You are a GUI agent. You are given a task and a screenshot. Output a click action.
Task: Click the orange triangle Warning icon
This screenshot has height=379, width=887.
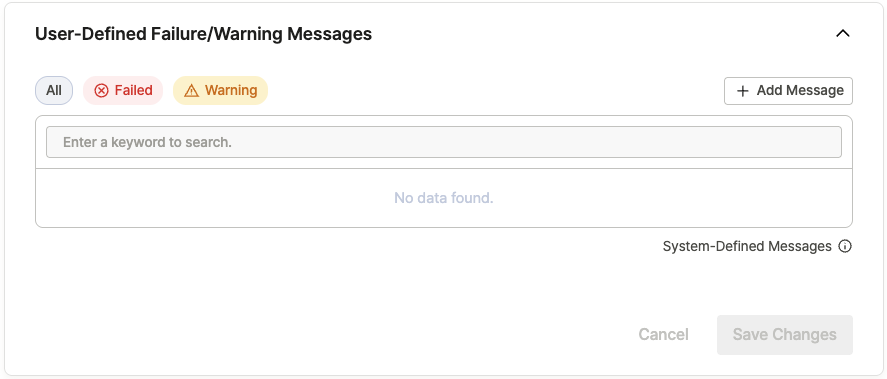[192, 91]
